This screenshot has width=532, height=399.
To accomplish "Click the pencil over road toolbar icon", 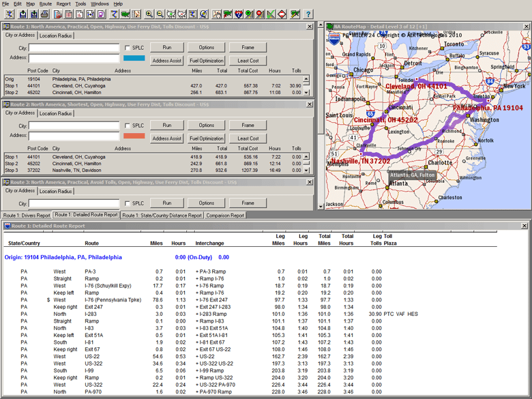I will click(x=295, y=14).
